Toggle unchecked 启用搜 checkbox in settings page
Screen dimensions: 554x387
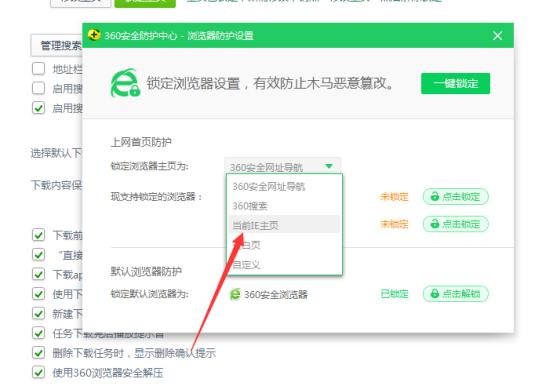point(38,88)
